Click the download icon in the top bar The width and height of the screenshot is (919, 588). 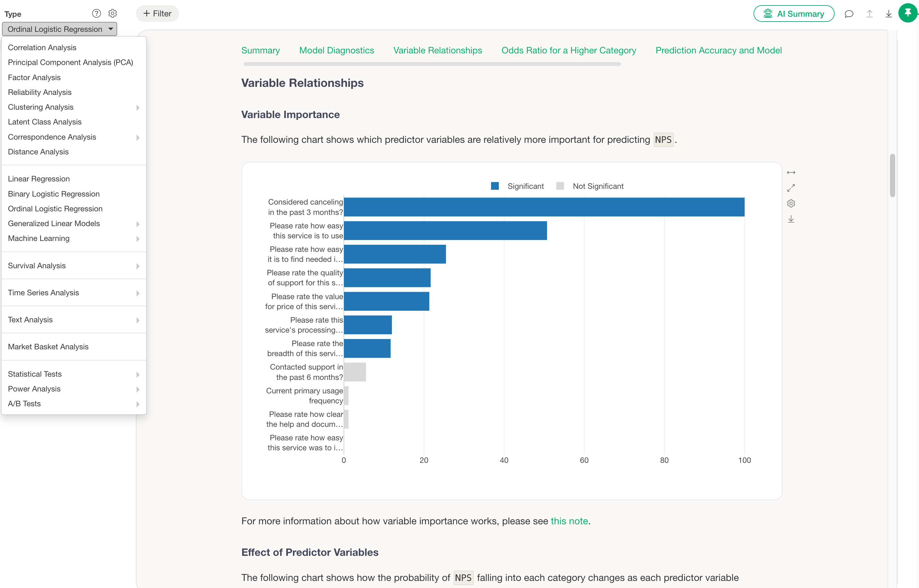click(888, 14)
